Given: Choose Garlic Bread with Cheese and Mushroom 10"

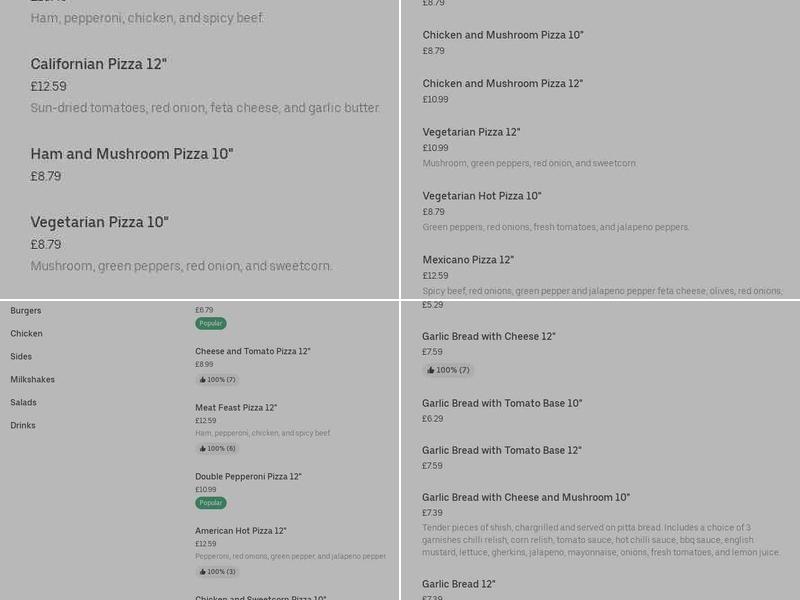Looking at the screenshot, I should [x=525, y=498].
